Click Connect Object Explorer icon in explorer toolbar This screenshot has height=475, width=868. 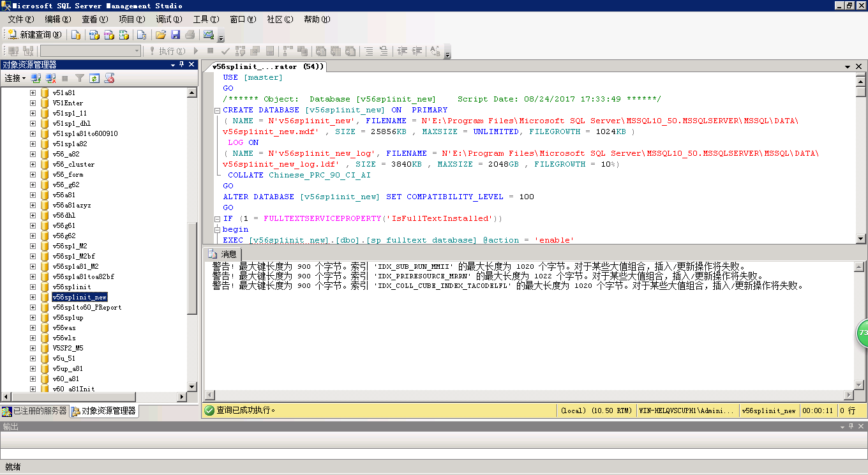pyautogui.click(x=36, y=78)
